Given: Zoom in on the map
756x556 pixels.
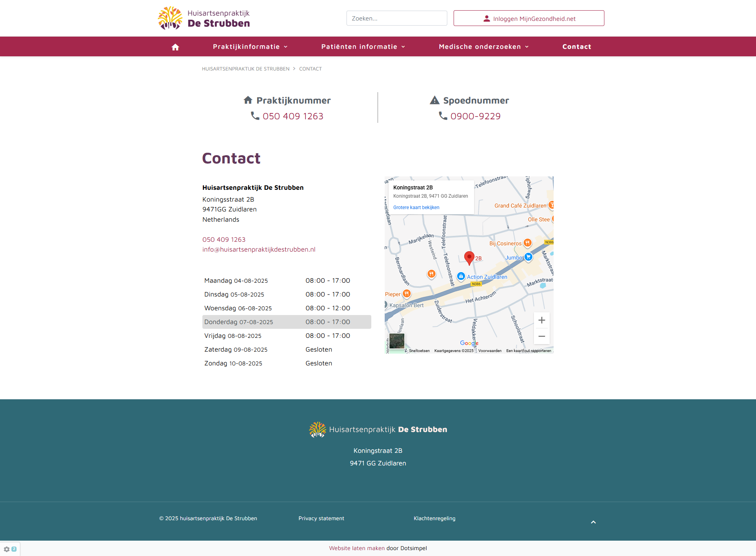Looking at the screenshot, I should pyautogui.click(x=541, y=320).
